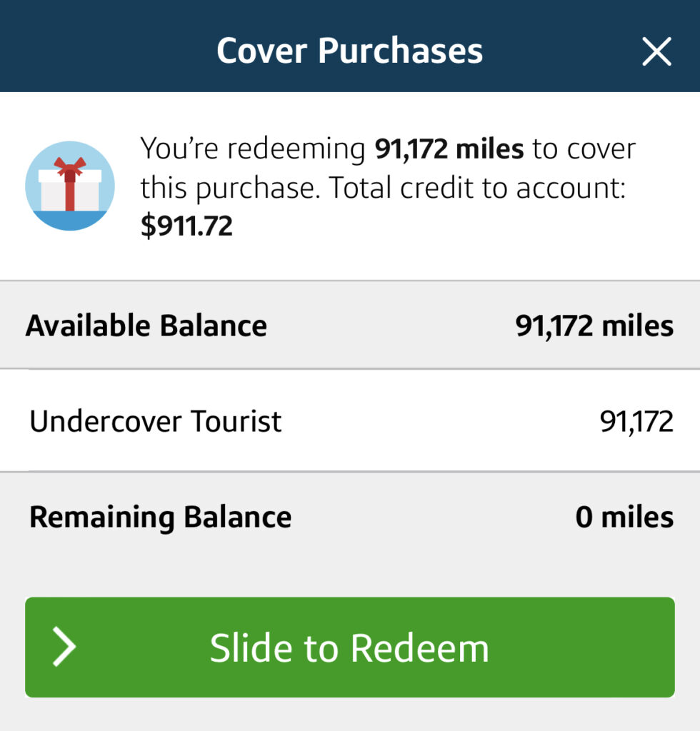Tap the 91,172 miles available balance value
The image size is (700, 731).
point(594,326)
